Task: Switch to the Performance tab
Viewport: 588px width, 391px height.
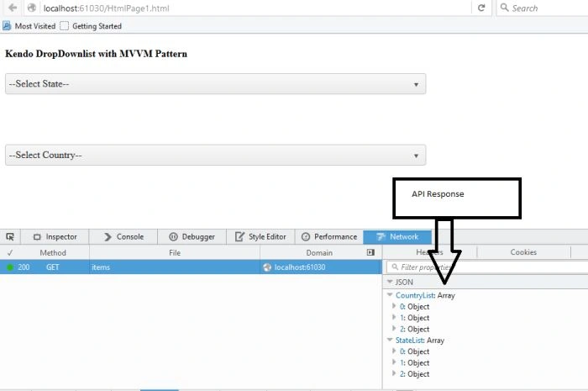Action: (329, 237)
